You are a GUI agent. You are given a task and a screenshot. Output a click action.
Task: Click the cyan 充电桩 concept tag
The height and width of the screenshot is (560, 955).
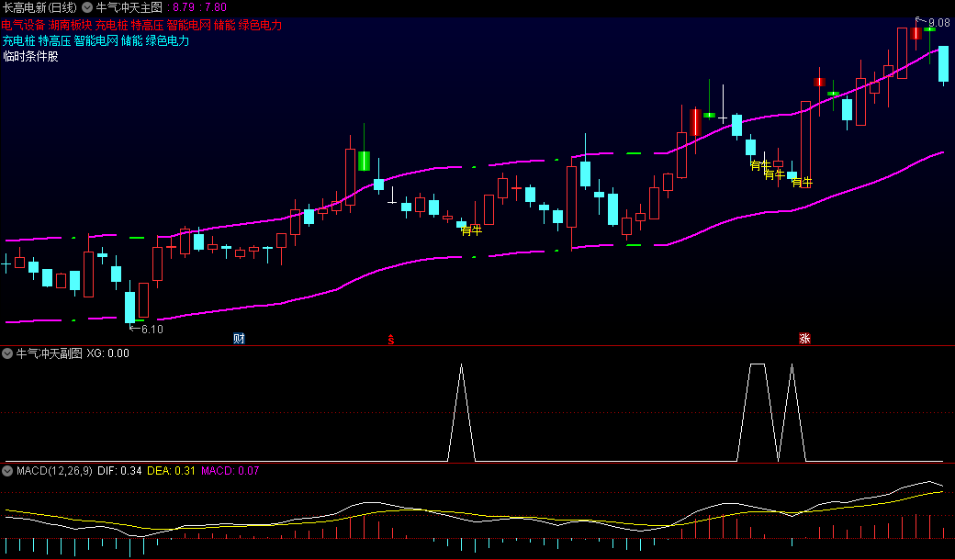pos(19,41)
